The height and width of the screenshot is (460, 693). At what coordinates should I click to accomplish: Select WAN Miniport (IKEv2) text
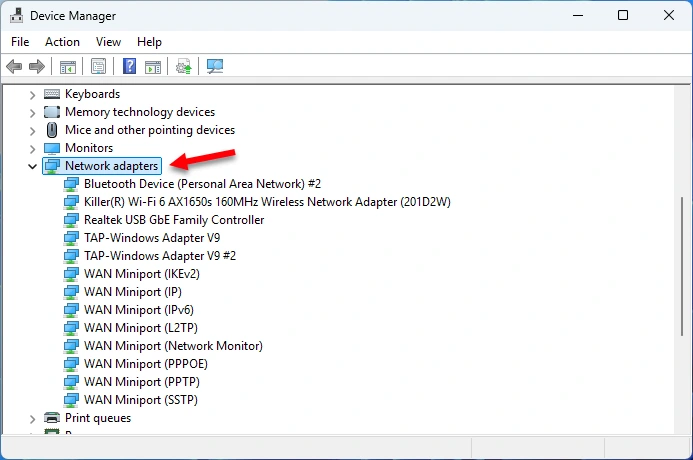click(142, 274)
